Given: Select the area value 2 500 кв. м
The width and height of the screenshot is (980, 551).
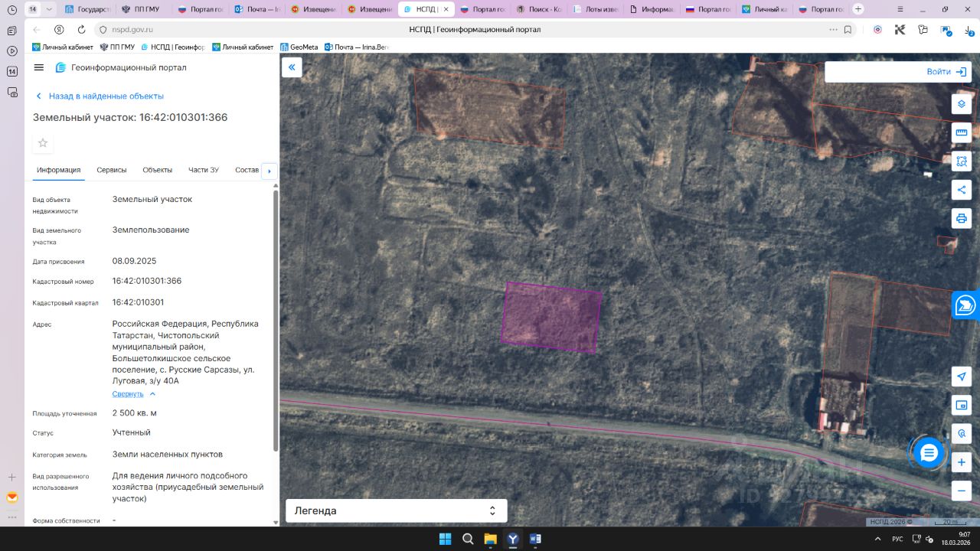Looking at the screenshot, I should pyautogui.click(x=135, y=413).
